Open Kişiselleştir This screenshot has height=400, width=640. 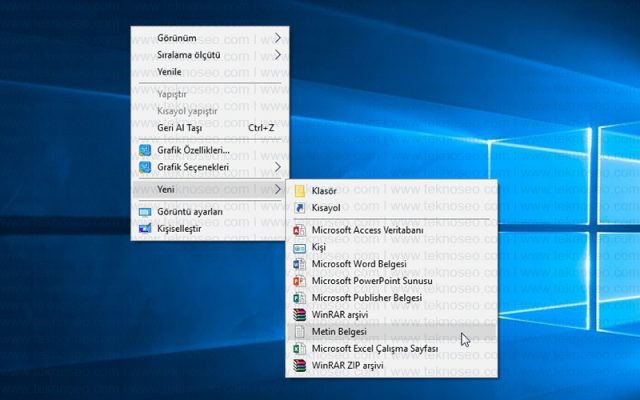[210, 229]
